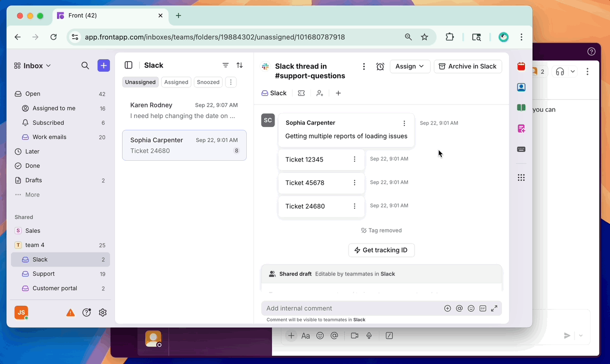The width and height of the screenshot is (610, 364).
Task: Click the Get tracking ID button
Action: pos(381,250)
